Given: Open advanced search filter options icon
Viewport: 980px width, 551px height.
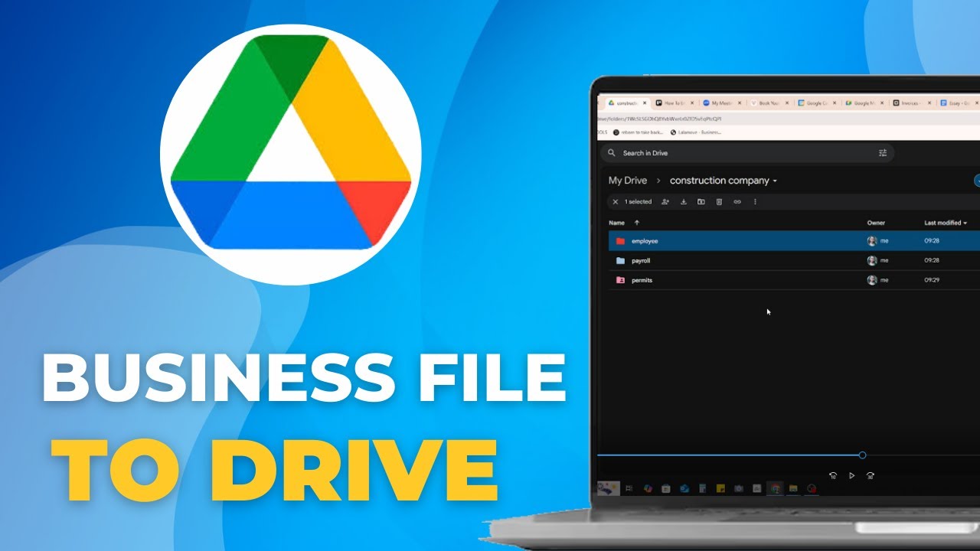Looking at the screenshot, I should click(883, 153).
